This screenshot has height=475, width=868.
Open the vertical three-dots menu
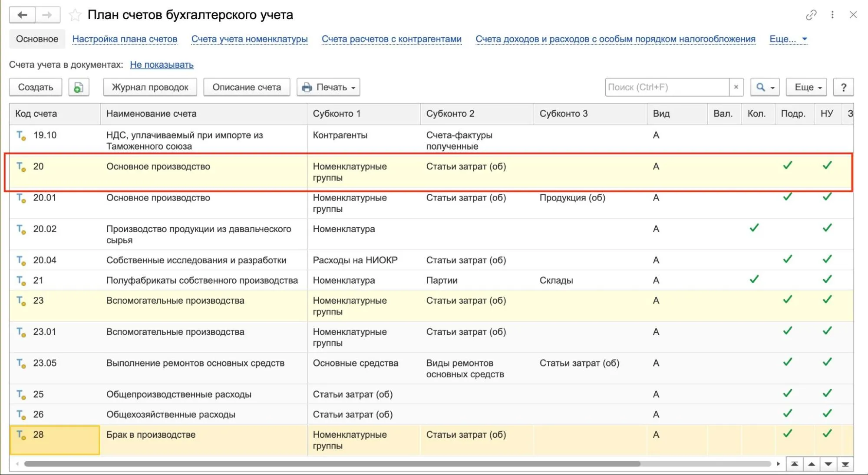(832, 15)
